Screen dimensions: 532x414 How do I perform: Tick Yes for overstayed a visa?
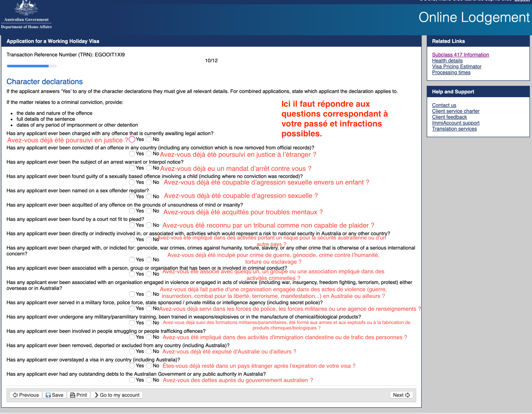coord(132,365)
